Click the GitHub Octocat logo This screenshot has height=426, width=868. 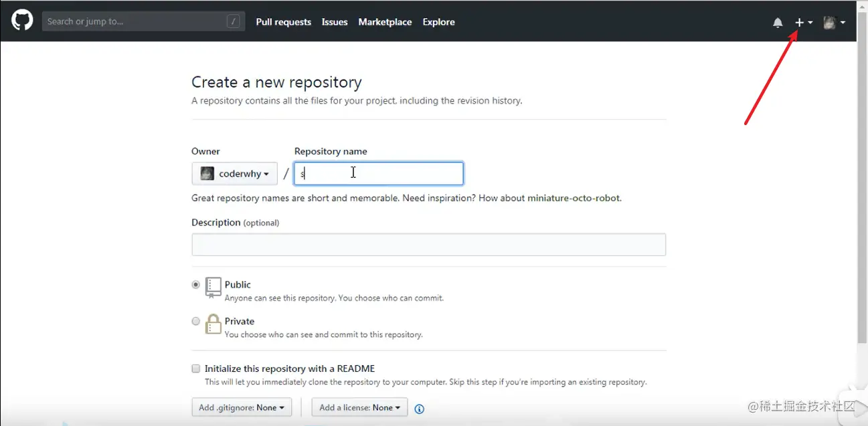point(22,21)
